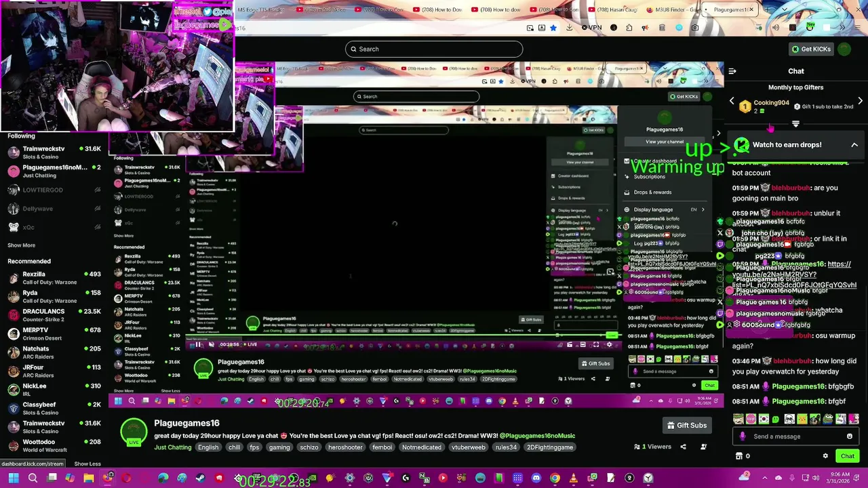
Task: Open browser VPN toolbar indicator
Action: pos(593,28)
